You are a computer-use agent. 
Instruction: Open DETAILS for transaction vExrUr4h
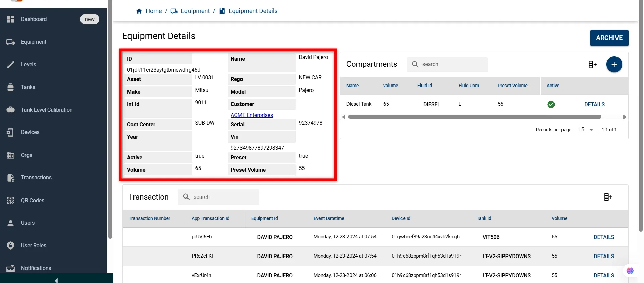(604, 275)
